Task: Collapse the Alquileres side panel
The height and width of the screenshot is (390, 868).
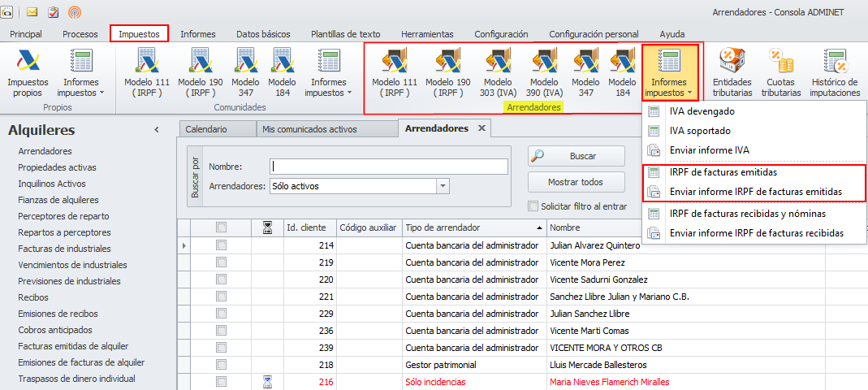Action: click(x=157, y=130)
